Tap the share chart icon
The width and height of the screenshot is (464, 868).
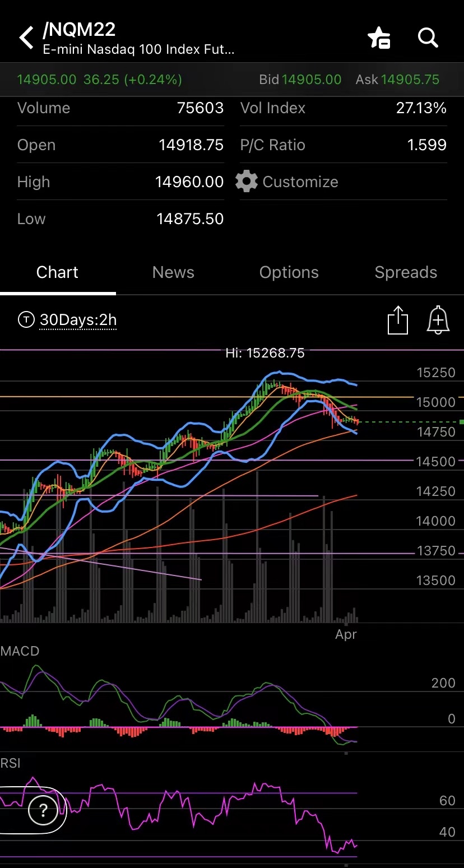tap(398, 320)
